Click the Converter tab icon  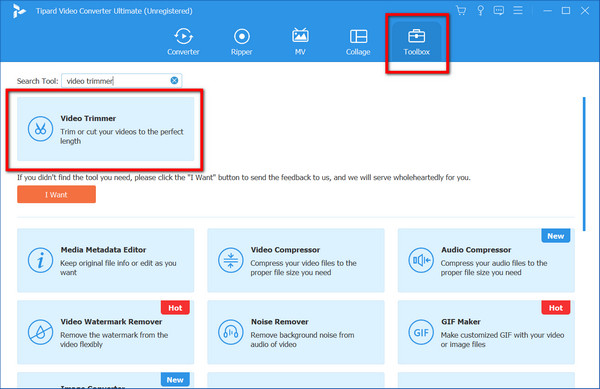coord(183,36)
